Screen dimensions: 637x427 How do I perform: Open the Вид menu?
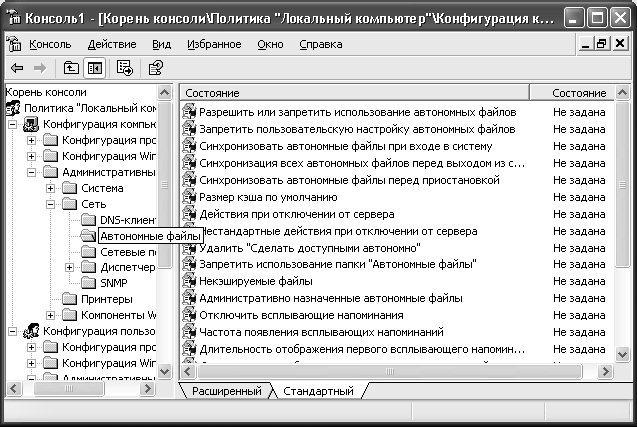pyautogui.click(x=161, y=44)
